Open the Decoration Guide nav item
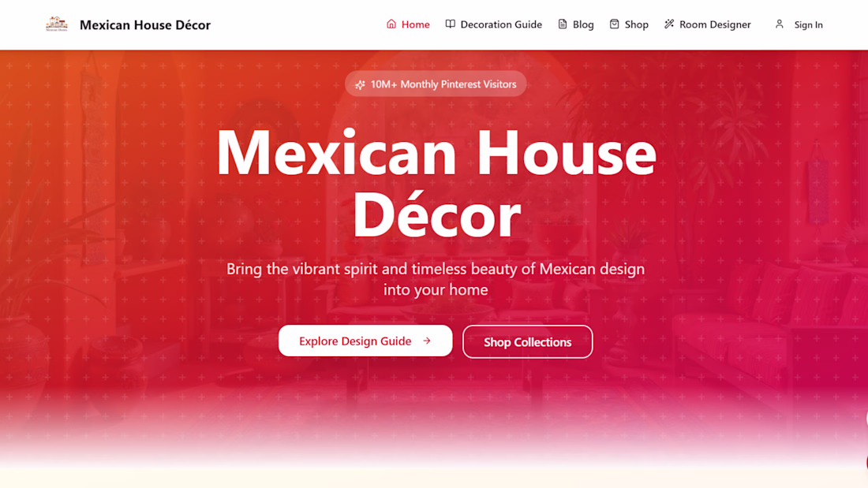The image size is (868, 488). pos(494,24)
